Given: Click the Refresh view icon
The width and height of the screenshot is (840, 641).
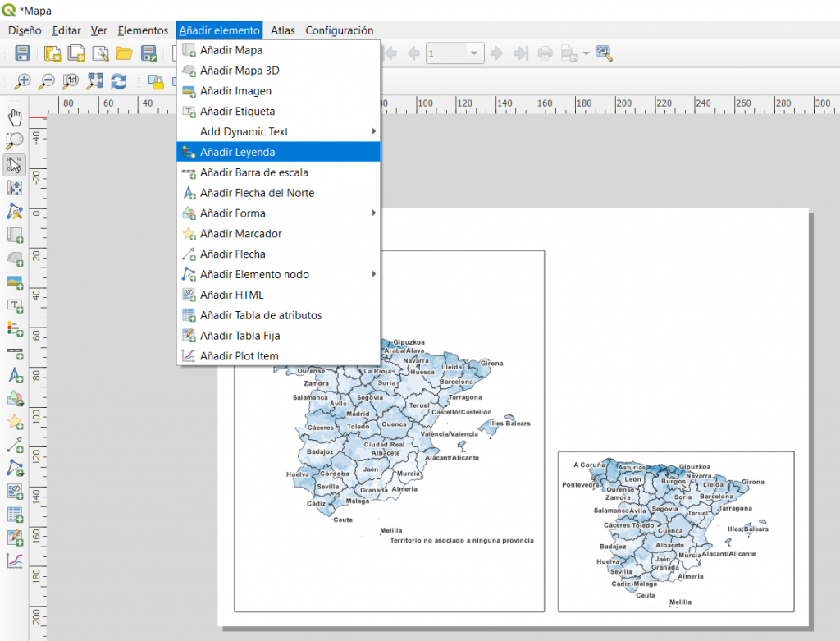Looking at the screenshot, I should pyautogui.click(x=119, y=81).
